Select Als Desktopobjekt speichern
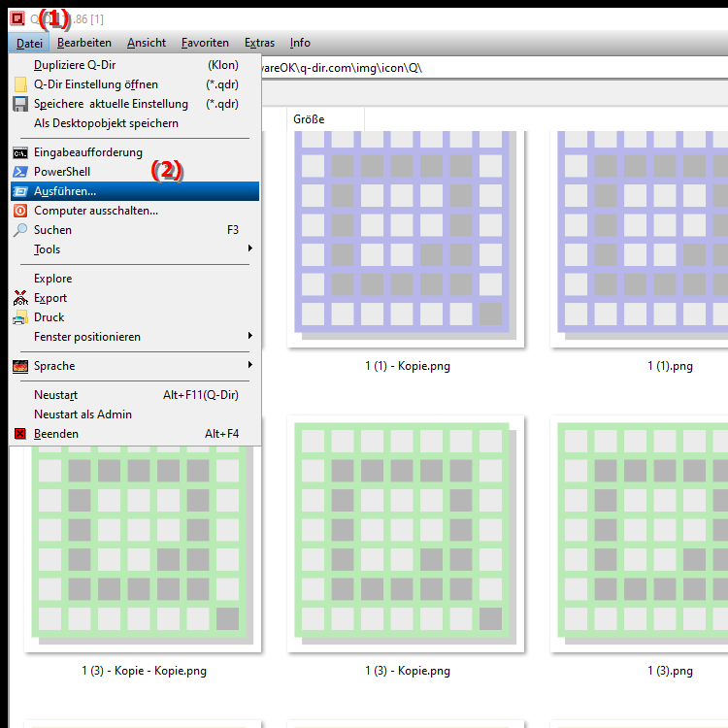This screenshot has width=728, height=728. coord(135,123)
